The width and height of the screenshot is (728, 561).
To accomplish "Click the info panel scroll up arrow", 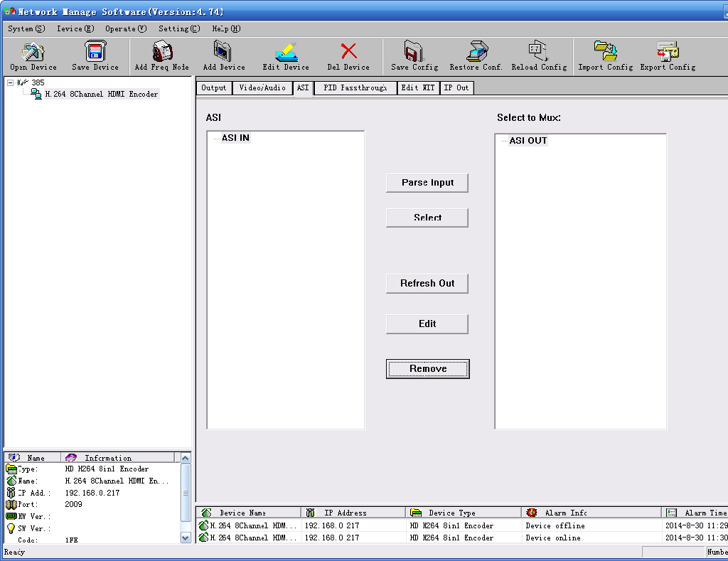I will pos(186,459).
